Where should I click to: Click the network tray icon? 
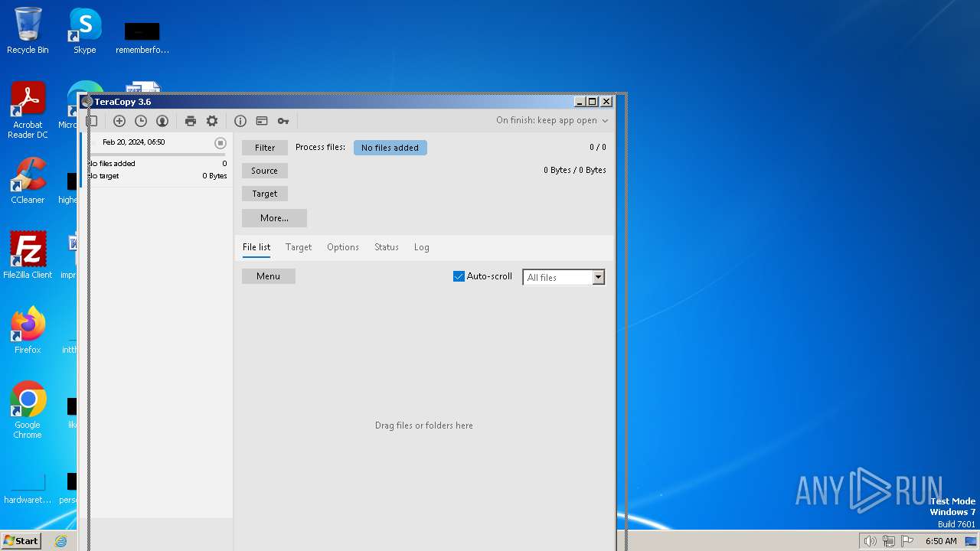coord(889,541)
